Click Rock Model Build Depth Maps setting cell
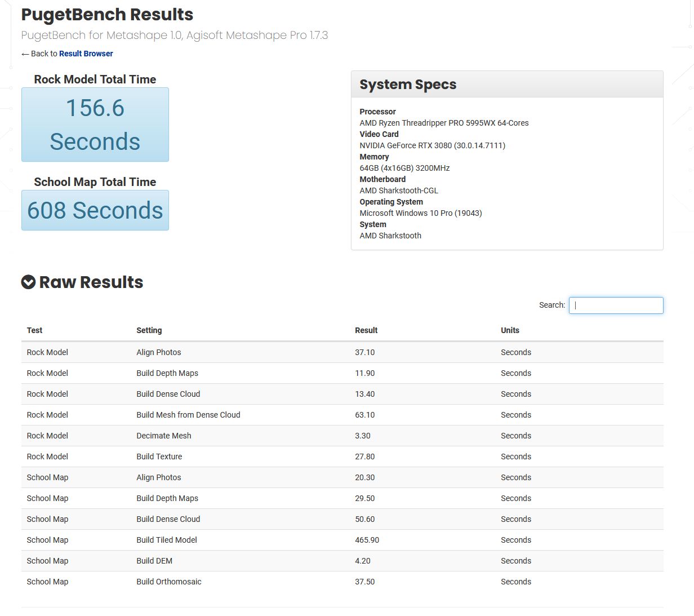This screenshot has height=616, width=694. [x=167, y=373]
